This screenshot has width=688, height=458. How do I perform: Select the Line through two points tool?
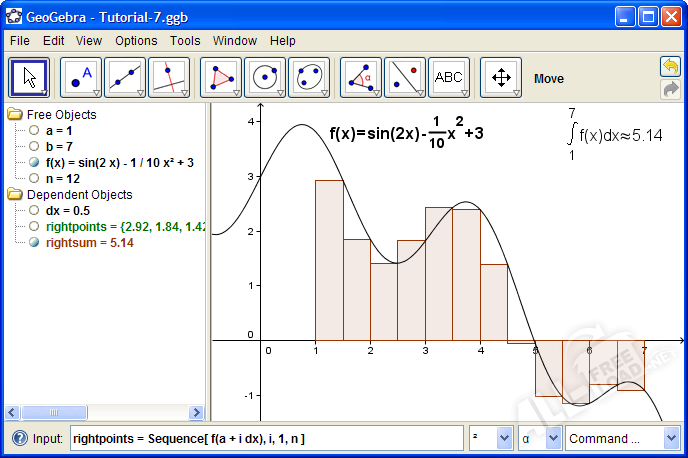pyautogui.click(x=125, y=77)
